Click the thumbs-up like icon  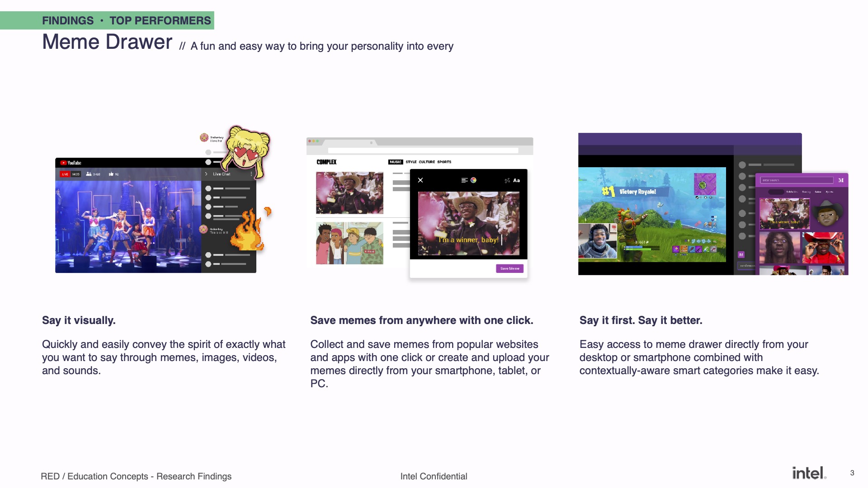coord(111,174)
